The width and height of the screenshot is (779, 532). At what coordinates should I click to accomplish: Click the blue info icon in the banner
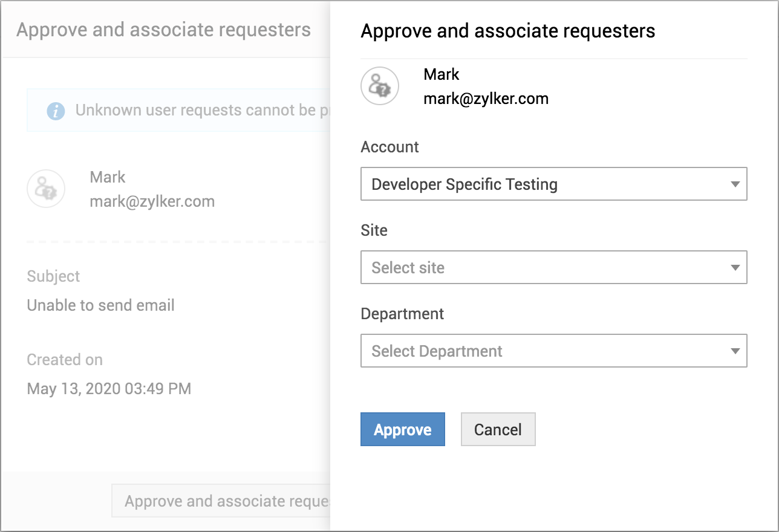point(56,111)
